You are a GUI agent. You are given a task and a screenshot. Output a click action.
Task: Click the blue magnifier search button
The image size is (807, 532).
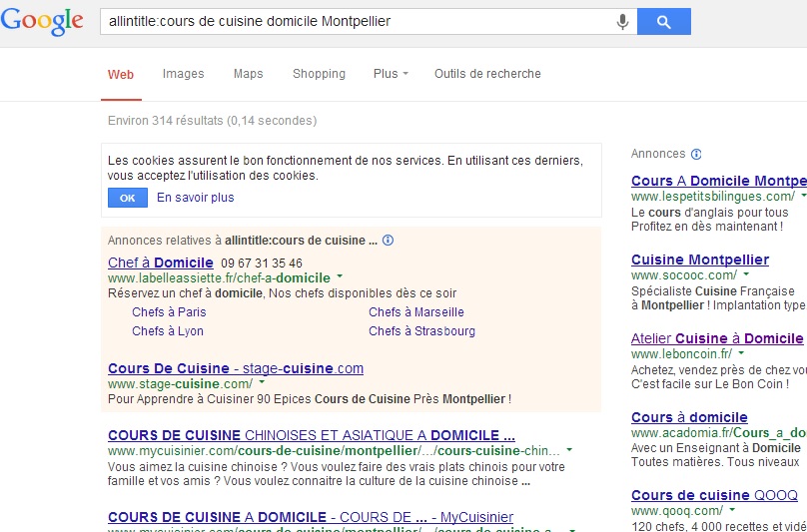pyautogui.click(x=664, y=22)
